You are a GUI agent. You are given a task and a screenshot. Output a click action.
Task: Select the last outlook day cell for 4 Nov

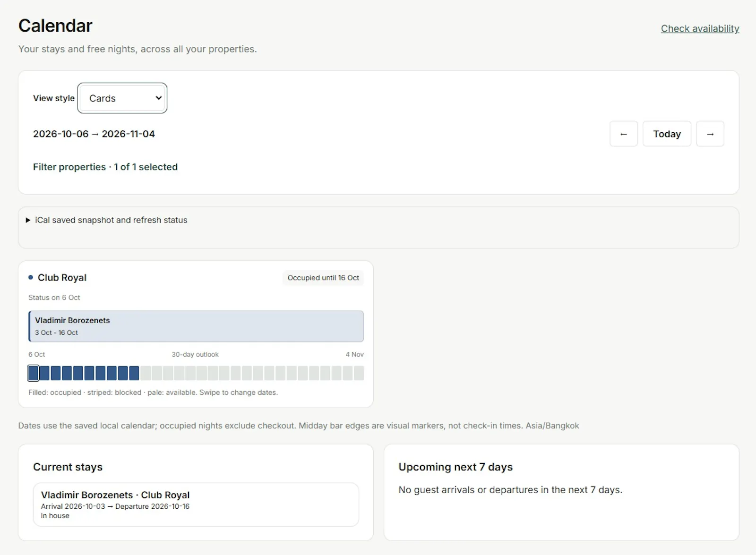pos(359,373)
